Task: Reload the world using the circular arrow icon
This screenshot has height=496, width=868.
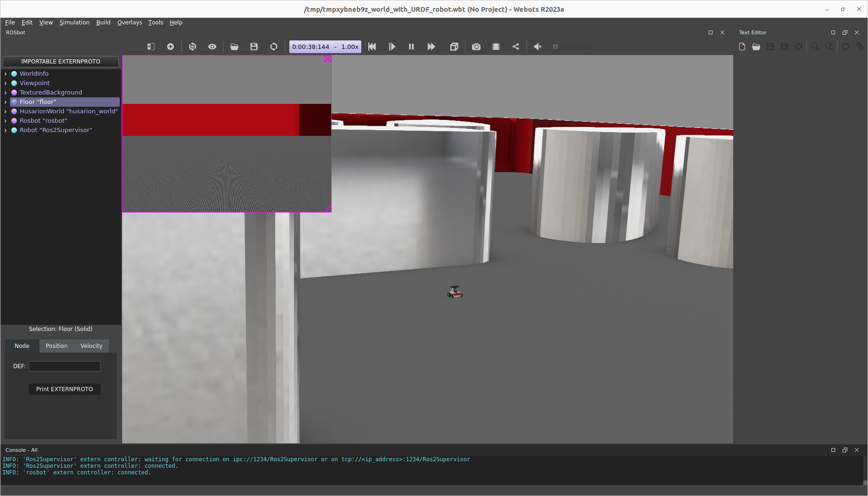Action: [274, 47]
